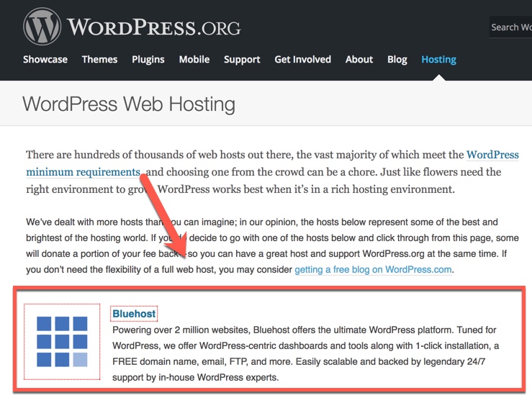Click the Bluehost grid logo thumbnail

pos(62,341)
